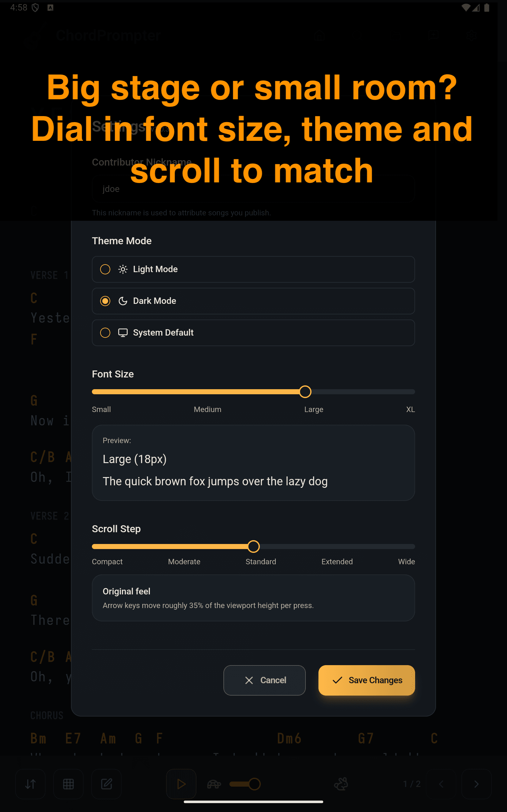Select the Dark Mode radio button
The image size is (507, 812).
pos(105,301)
